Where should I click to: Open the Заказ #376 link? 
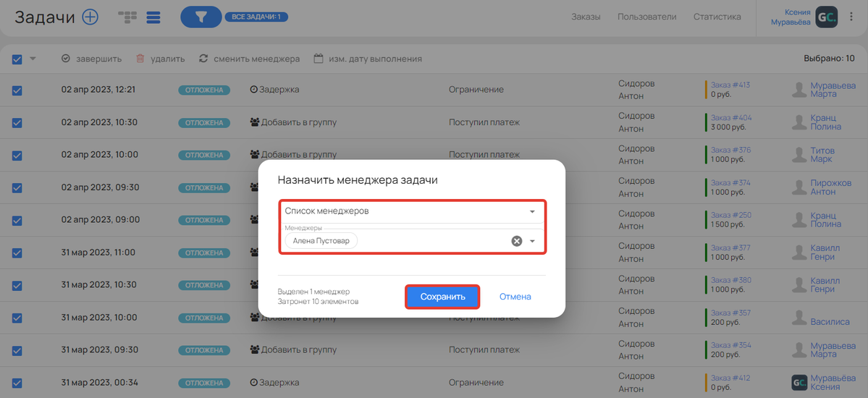point(730,150)
